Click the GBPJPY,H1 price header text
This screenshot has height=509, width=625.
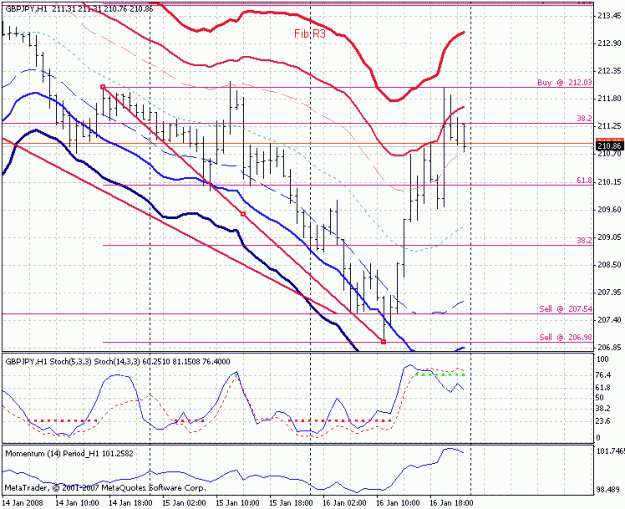coord(80,8)
